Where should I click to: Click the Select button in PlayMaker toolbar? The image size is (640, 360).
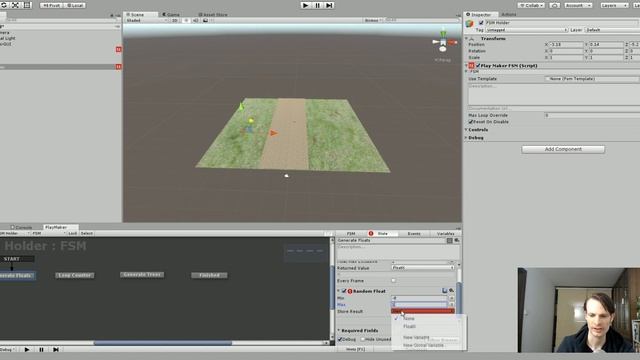[x=87, y=233]
